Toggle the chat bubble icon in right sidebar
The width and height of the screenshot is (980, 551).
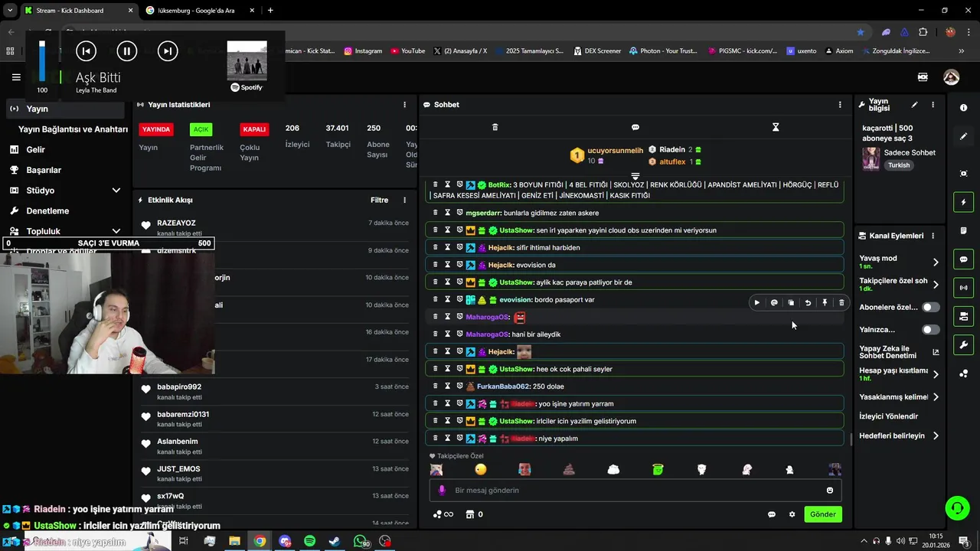click(x=963, y=259)
